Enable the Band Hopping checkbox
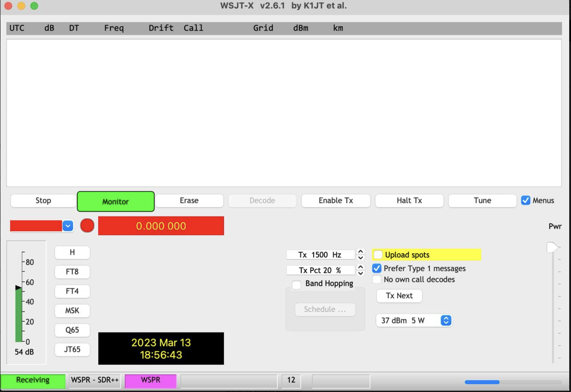 296,285
